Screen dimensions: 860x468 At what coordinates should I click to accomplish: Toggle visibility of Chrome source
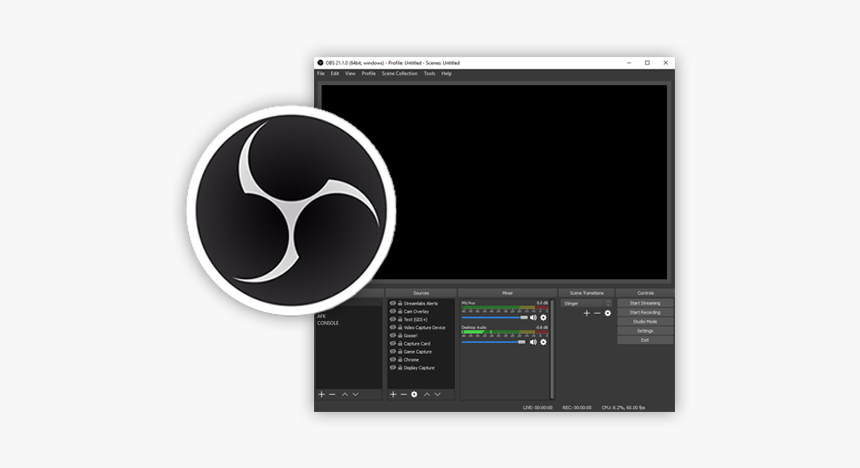tap(393, 360)
